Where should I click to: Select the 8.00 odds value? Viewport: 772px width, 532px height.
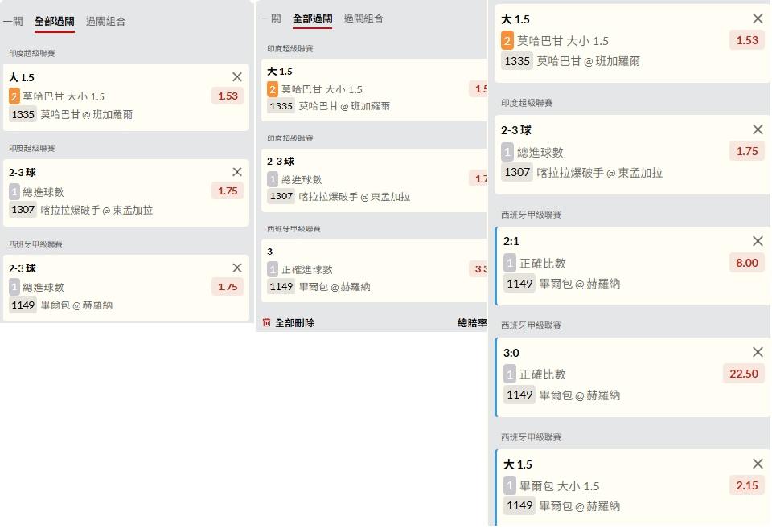coord(745,262)
